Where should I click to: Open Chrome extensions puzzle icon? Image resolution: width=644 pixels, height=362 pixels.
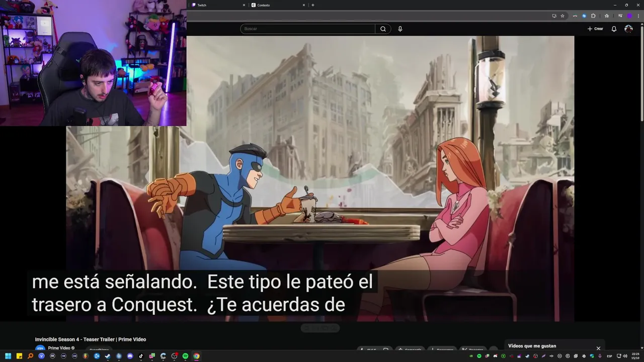pyautogui.click(x=593, y=16)
